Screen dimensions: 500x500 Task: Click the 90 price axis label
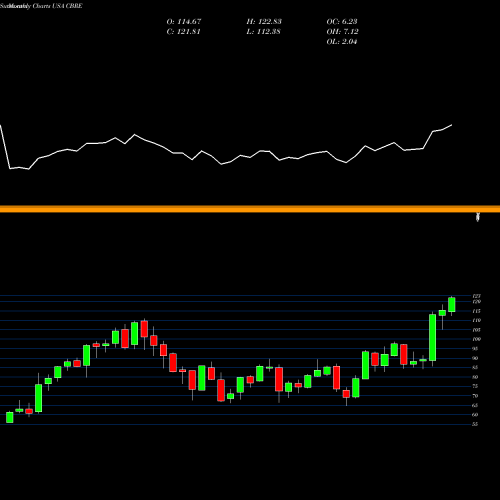tap(475, 358)
